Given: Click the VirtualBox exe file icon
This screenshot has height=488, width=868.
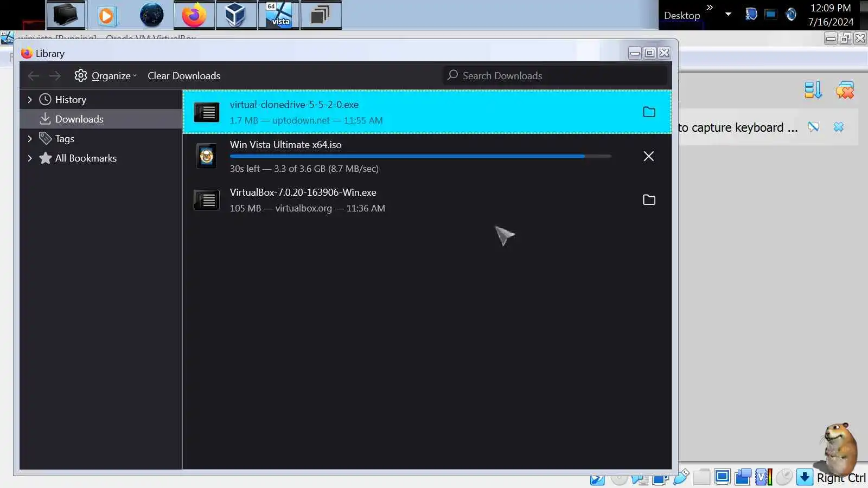Looking at the screenshot, I should [207, 200].
